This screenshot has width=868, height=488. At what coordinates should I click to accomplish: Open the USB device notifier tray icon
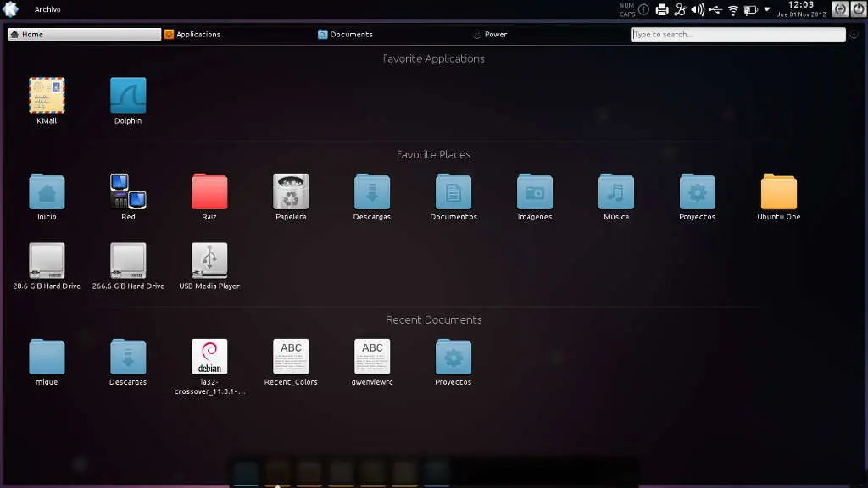pos(715,9)
